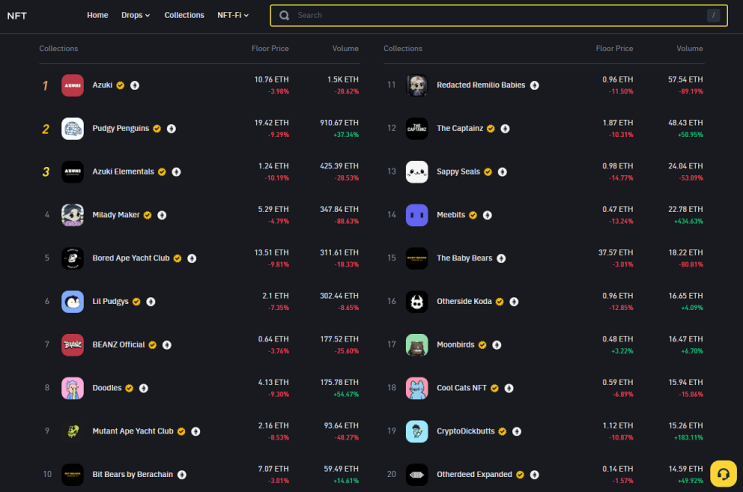Image resolution: width=743 pixels, height=492 pixels.
Task: Click the 57.54 ETH volume value
Action: [x=686, y=80]
